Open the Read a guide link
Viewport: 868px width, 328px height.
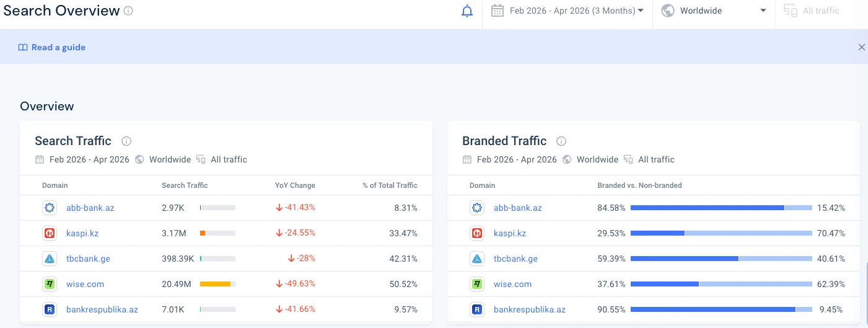click(58, 47)
